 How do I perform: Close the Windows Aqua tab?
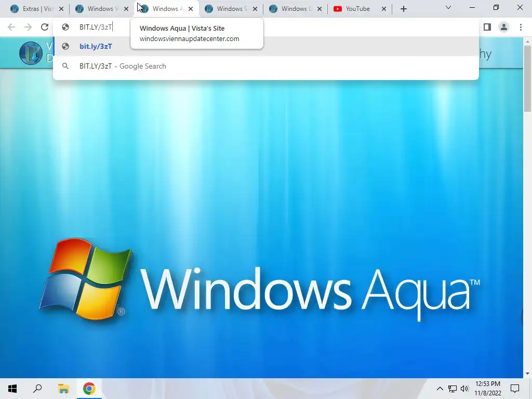point(191,9)
